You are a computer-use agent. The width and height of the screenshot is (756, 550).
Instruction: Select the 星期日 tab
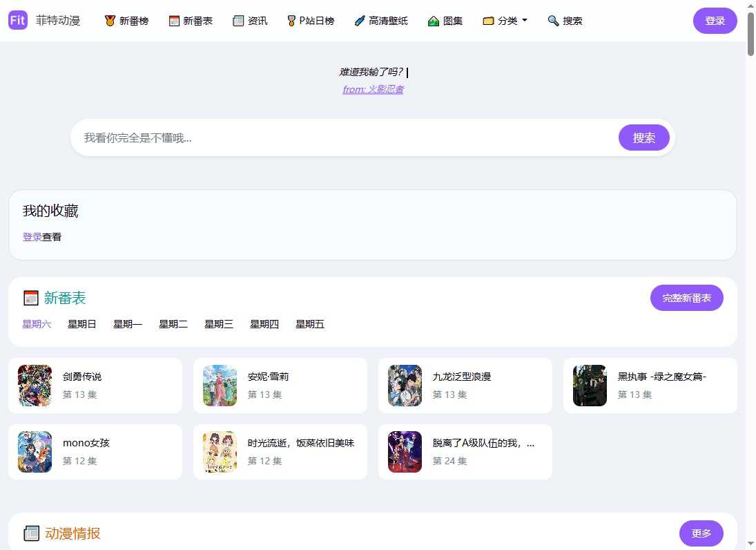coord(82,324)
